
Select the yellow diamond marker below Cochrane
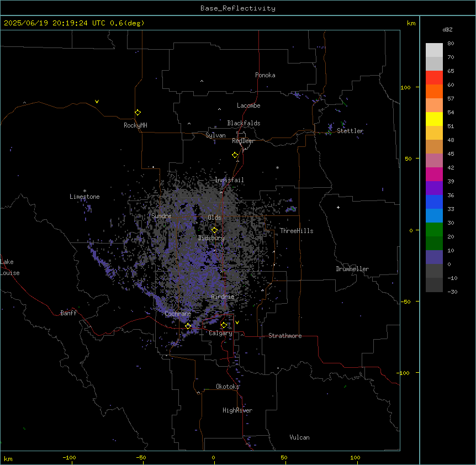coord(188,326)
